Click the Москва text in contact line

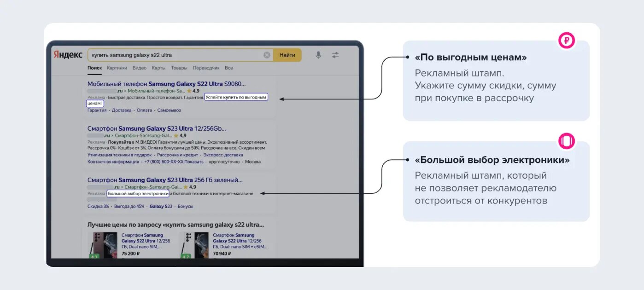(253, 162)
